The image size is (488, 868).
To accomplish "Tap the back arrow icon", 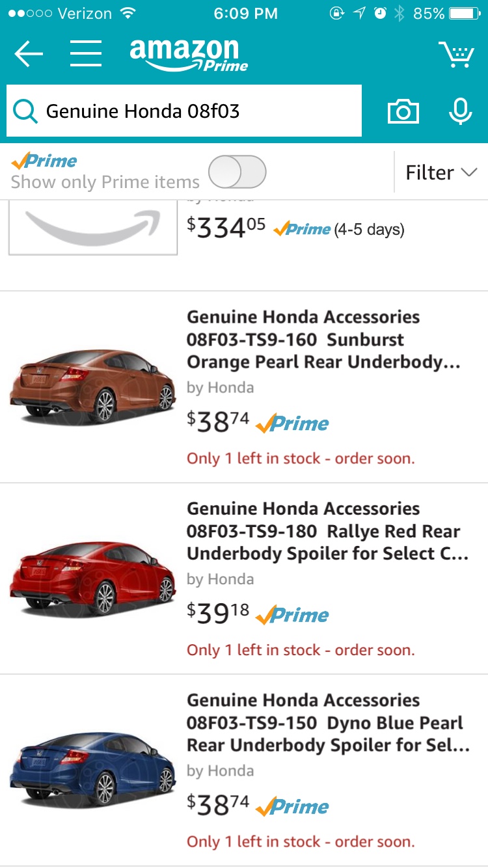I will 29,54.
